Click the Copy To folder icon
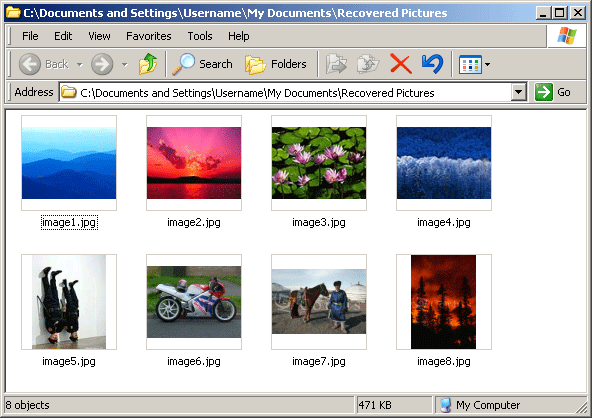Screen dimensions: 592x419 click(x=368, y=64)
